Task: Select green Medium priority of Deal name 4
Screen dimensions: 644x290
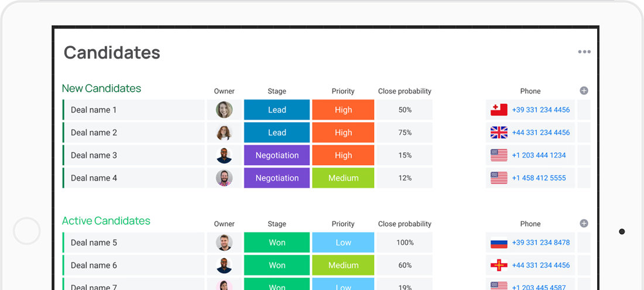Action: 343,178
